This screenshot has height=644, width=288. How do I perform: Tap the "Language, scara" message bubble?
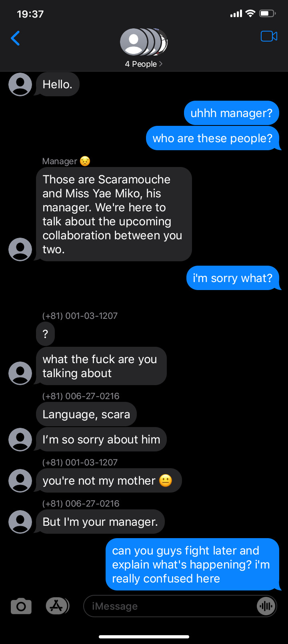pos(86,414)
